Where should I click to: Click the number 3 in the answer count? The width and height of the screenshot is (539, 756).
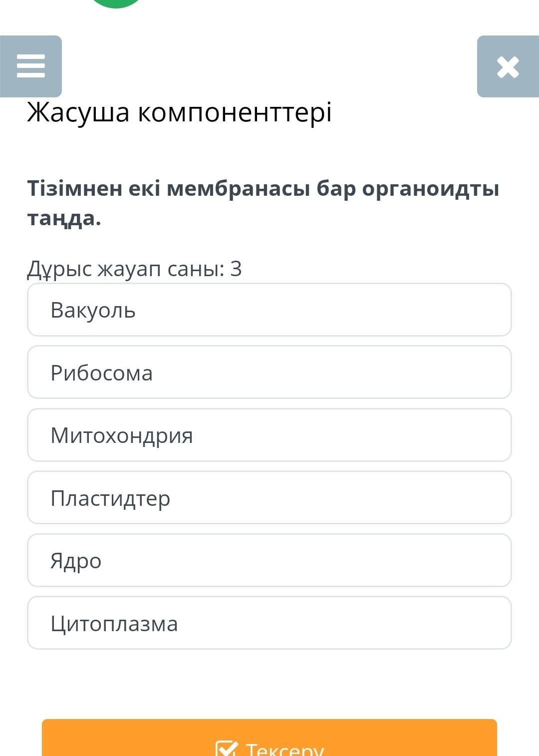pyautogui.click(x=236, y=269)
